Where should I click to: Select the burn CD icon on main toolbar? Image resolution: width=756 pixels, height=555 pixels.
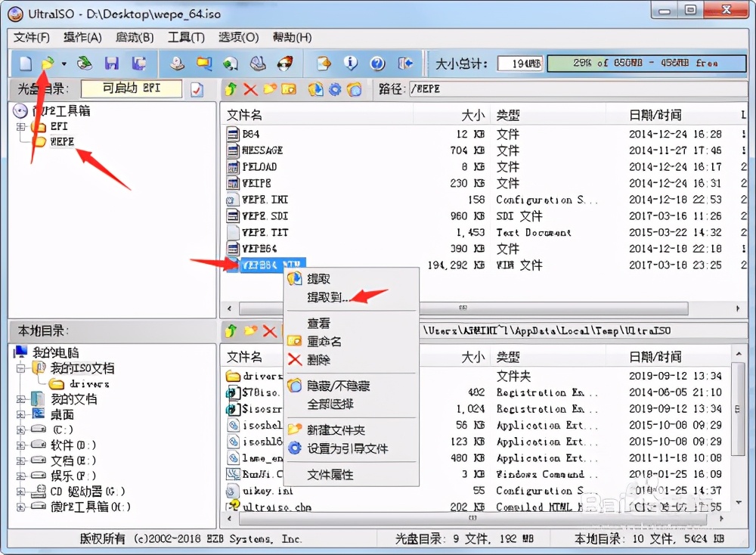283,64
